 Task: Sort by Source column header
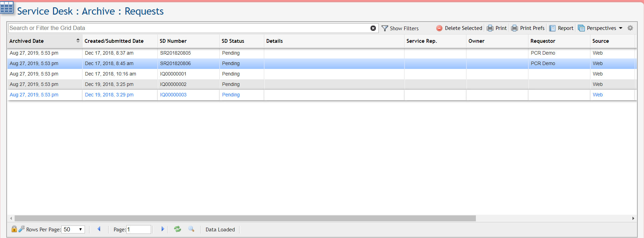click(x=612, y=41)
